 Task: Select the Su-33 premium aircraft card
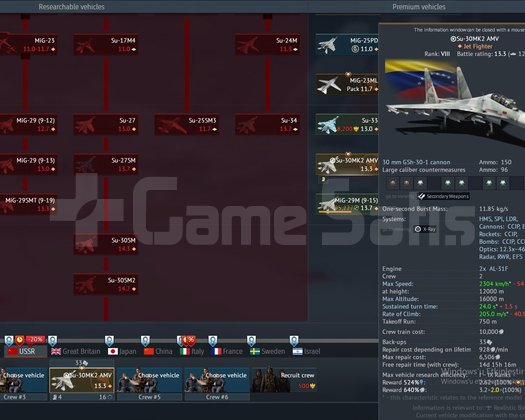[x=347, y=124]
